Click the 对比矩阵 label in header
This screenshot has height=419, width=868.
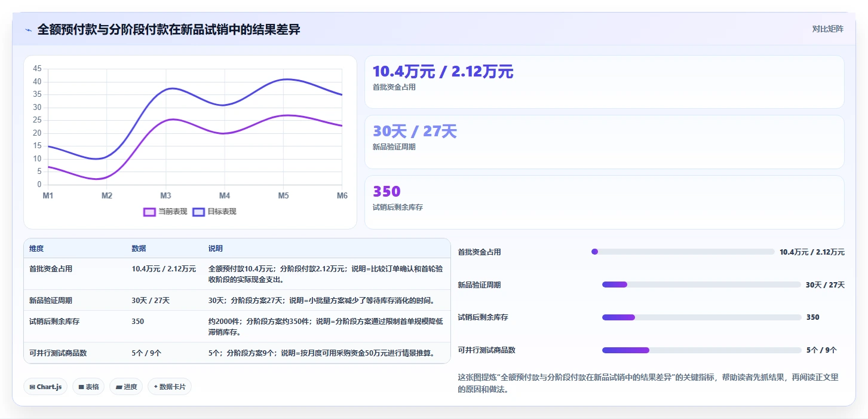click(827, 29)
